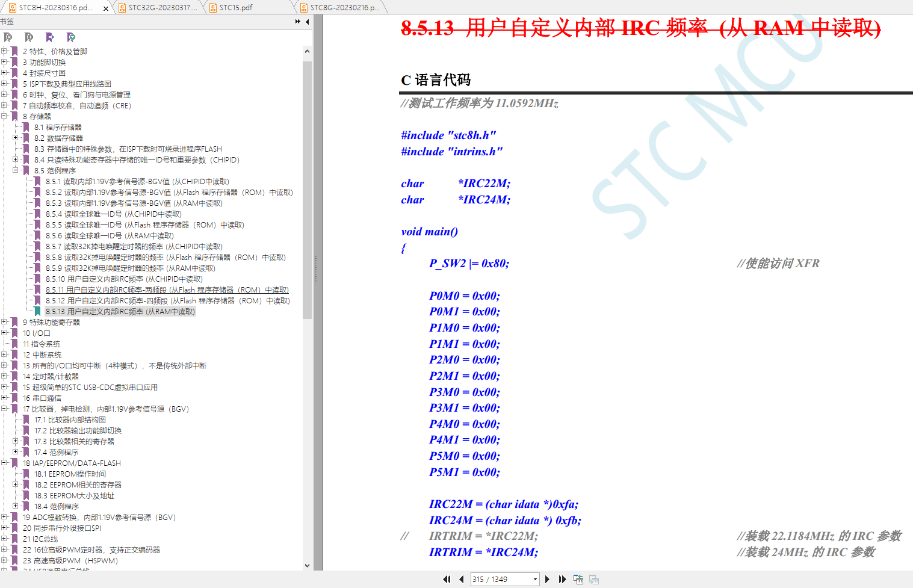Go to the next page
Viewport: 913px width, 588px height.
547,579
